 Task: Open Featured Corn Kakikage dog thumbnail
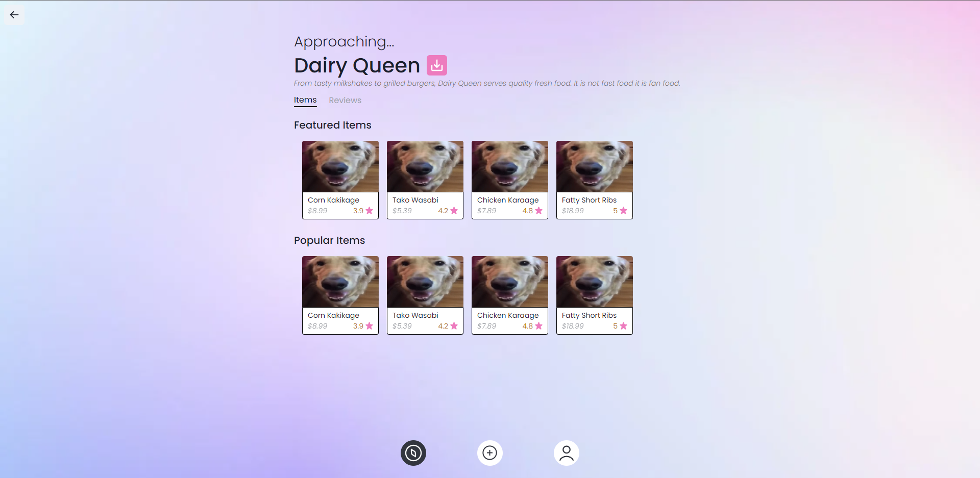click(x=340, y=166)
